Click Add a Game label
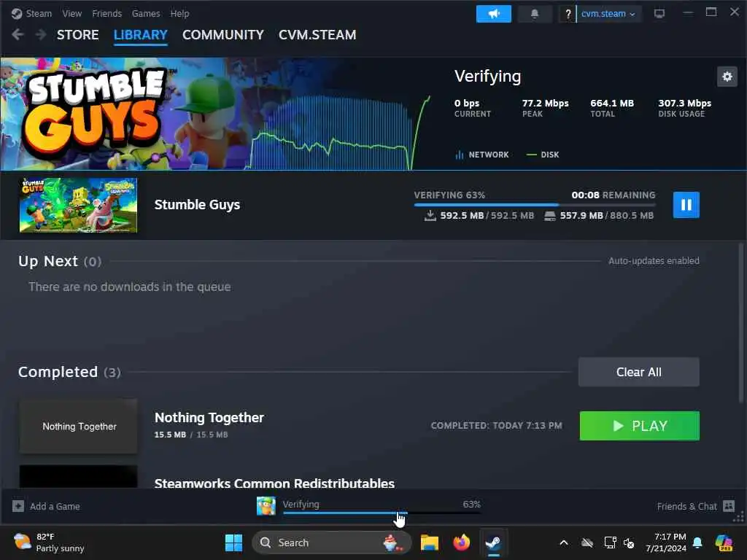 point(55,506)
